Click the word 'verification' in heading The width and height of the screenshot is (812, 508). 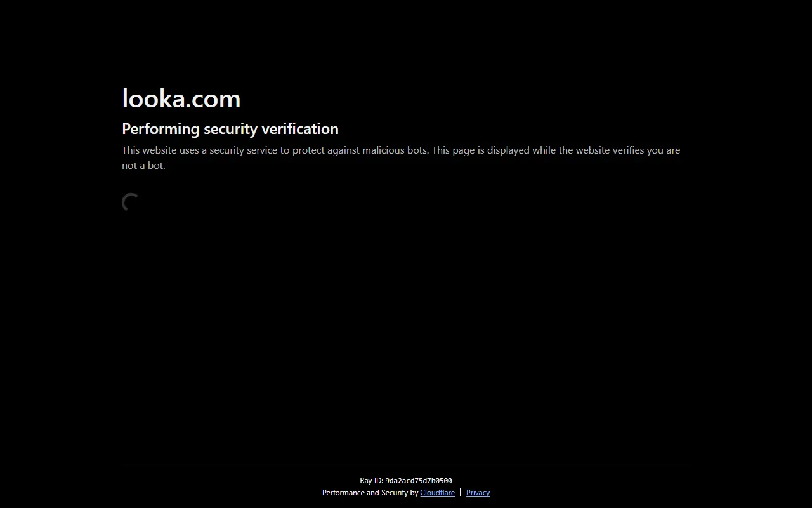click(x=300, y=129)
